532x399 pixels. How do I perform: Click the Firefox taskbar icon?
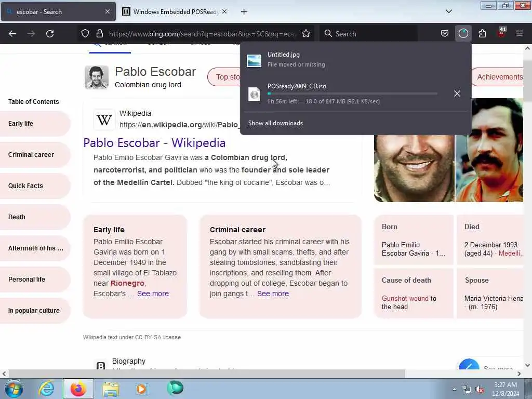tap(78, 389)
